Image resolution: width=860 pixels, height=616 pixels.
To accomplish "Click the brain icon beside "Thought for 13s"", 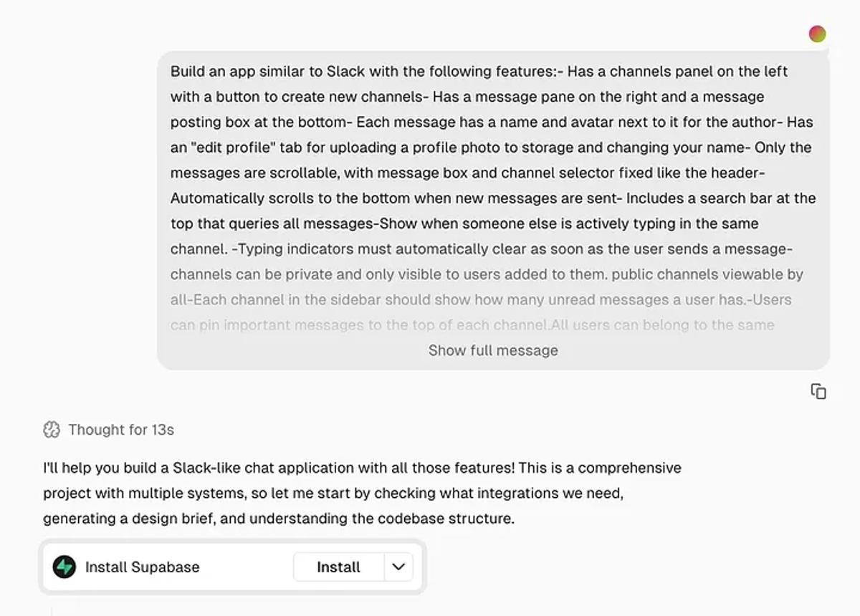I will [x=50, y=430].
